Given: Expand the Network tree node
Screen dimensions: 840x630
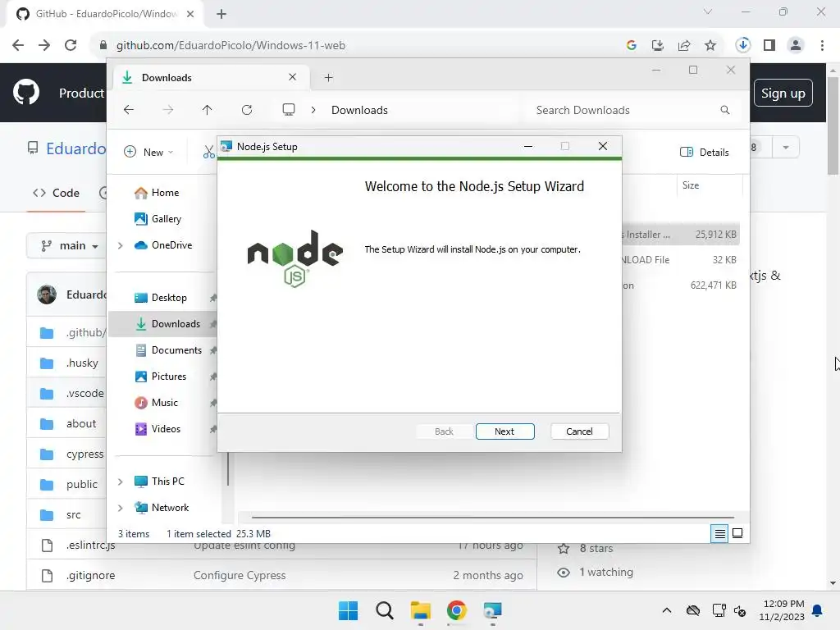Looking at the screenshot, I should point(121,508).
